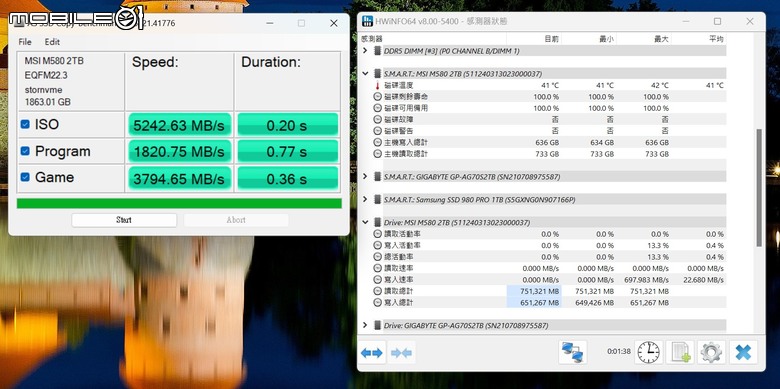This screenshot has width=780, height=389.
Task: Click the sensor icon beside 讀取總計
Action: [x=378, y=292]
